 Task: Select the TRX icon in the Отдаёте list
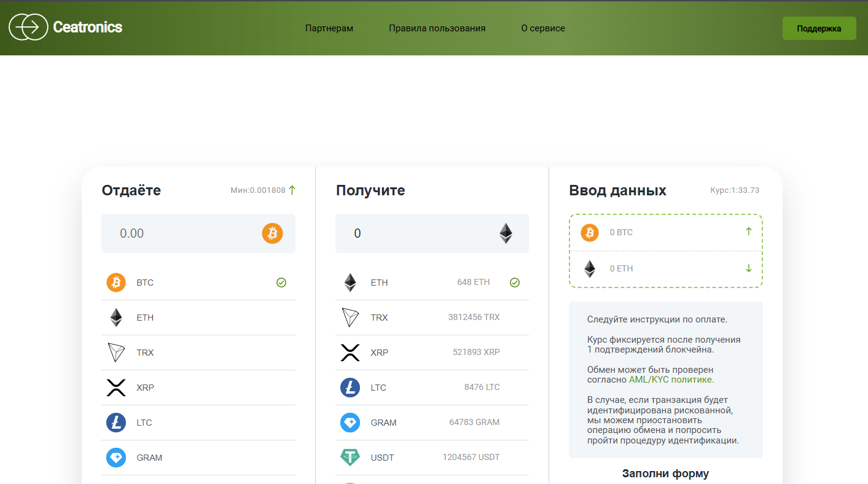(x=116, y=353)
